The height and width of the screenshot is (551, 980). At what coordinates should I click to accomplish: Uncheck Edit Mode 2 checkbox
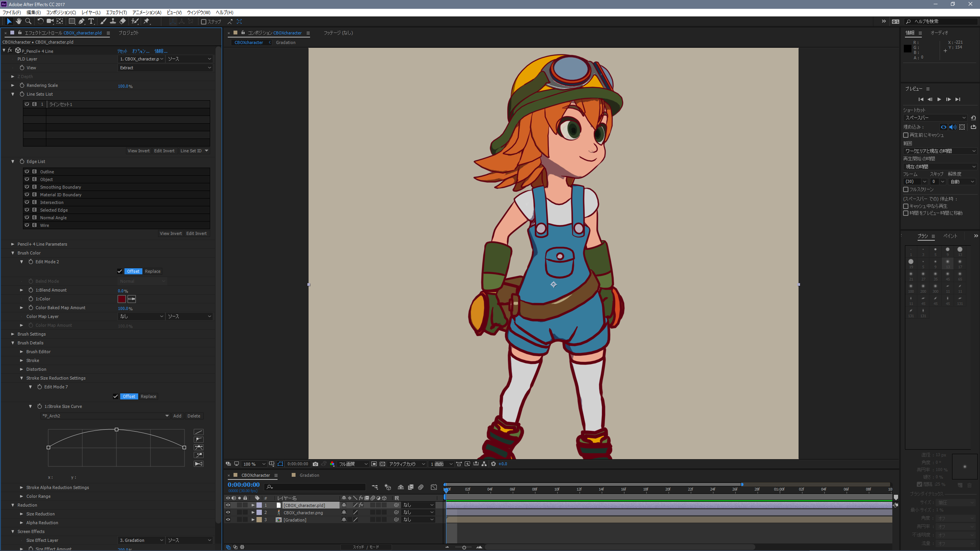(x=120, y=271)
